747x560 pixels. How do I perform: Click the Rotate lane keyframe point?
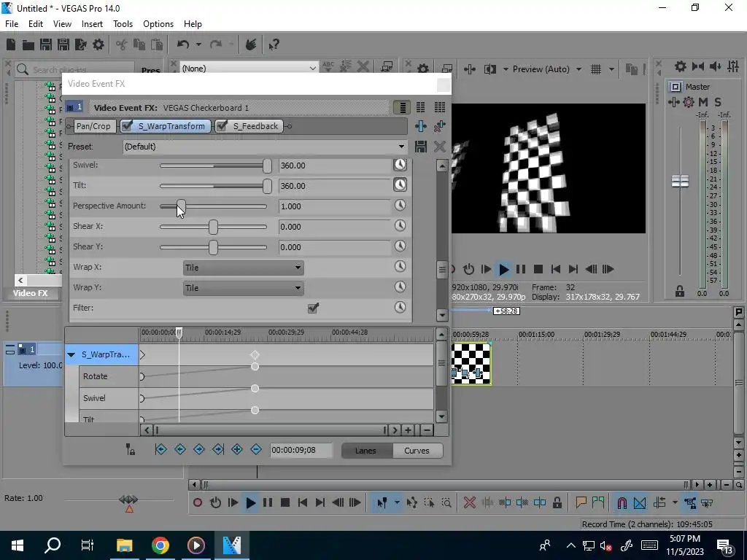coord(255,366)
